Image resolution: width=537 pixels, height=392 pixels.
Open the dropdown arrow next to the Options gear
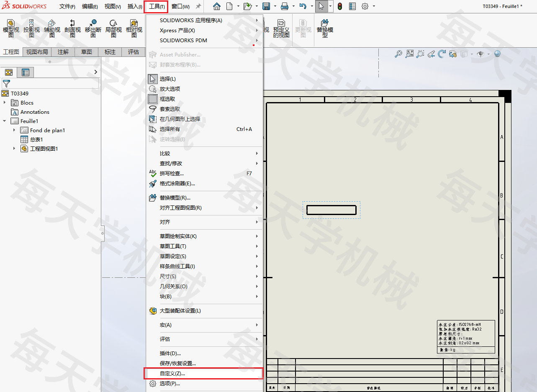click(x=374, y=6)
